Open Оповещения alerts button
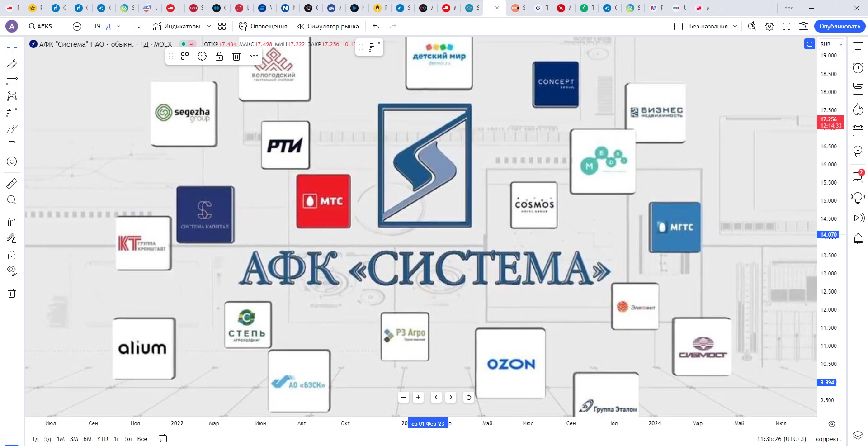Viewport: 868px width, 446px height. coord(263,26)
